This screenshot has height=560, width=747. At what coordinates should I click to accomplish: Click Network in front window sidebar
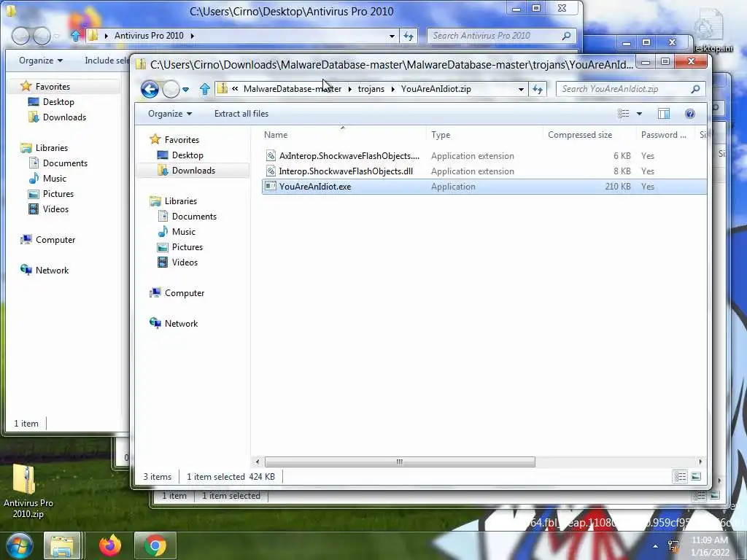[181, 323]
